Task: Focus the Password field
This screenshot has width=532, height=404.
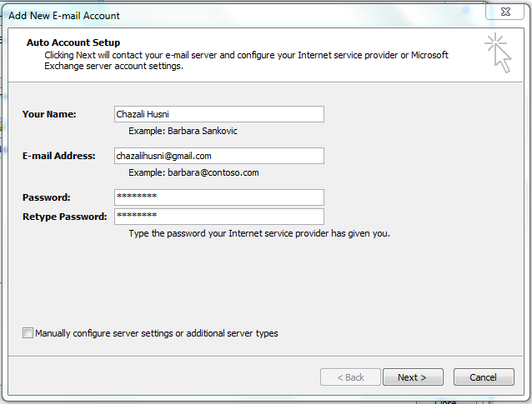Action: click(219, 197)
